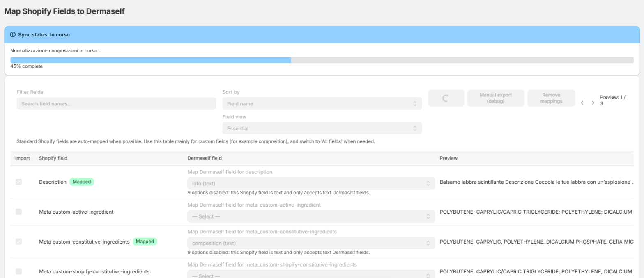Click the info icon beside Sync status
644x278 pixels.
(x=13, y=35)
